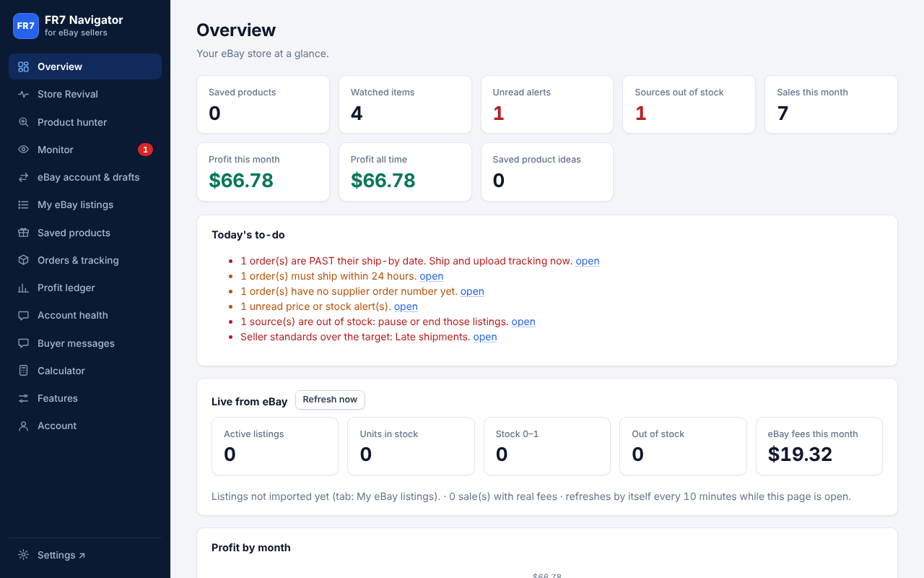
Task: Click the Buyer messages speech bubble icon
Action: click(23, 343)
